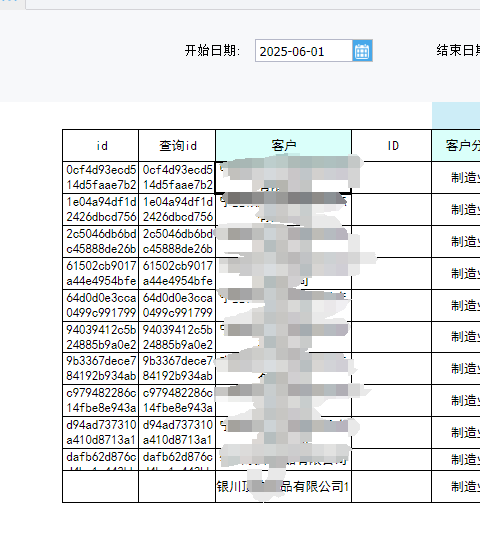Image resolution: width=480 pixels, height=560 pixels.
Task: Click 查询id cell starting with 64d0d0e3cca
Action: 177,305
